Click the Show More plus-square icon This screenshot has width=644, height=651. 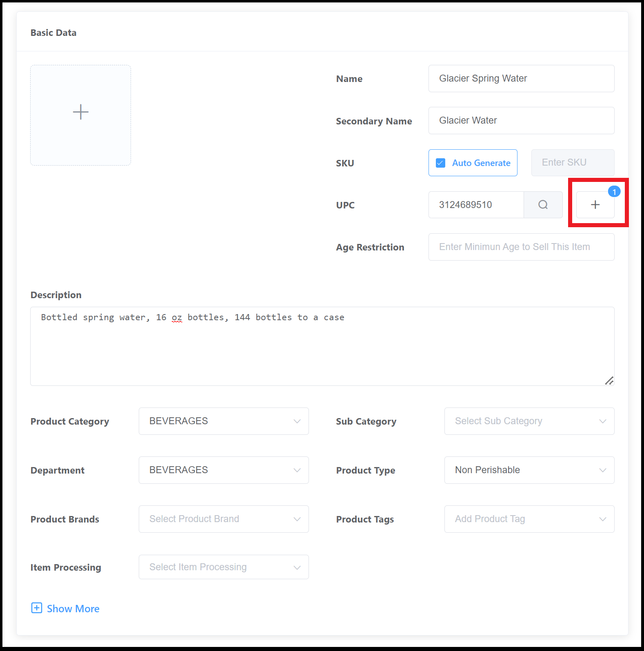click(x=37, y=608)
